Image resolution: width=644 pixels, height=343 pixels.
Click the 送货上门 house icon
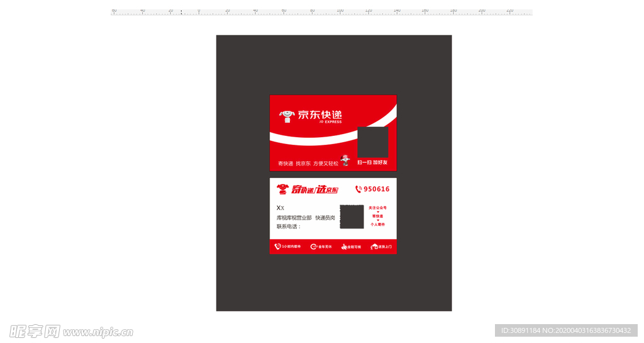[x=374, y=247]
